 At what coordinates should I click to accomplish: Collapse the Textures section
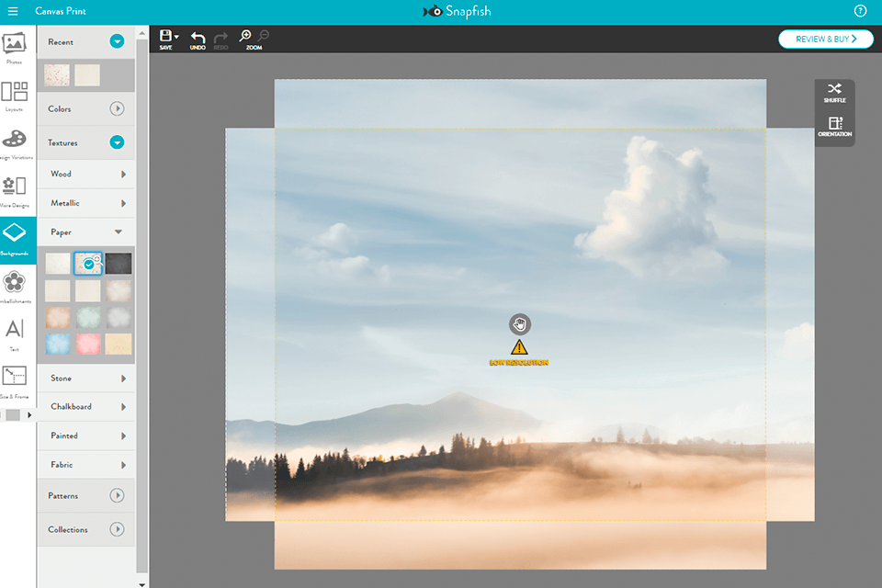click(x=117, y=142)
